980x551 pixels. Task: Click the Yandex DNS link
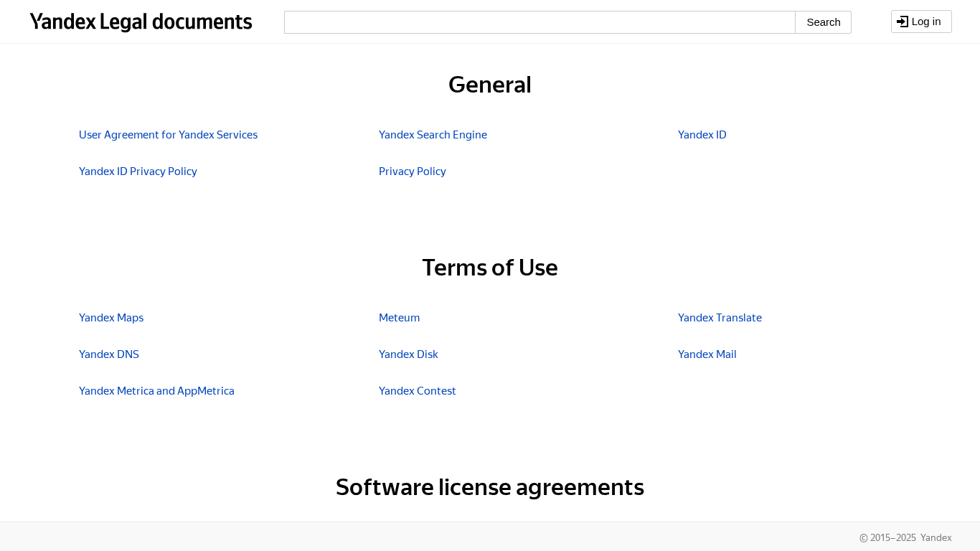[x=109, y=354]
